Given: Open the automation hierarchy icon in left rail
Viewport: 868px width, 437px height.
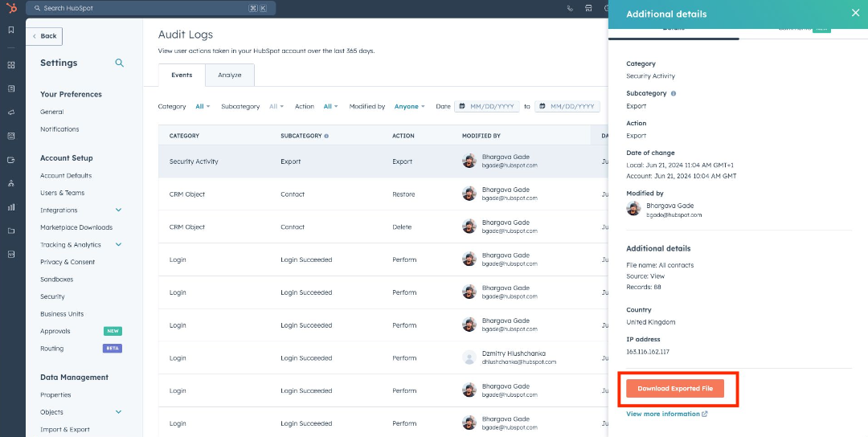Looking at the screenshot, I should click(x=11, y=183).
